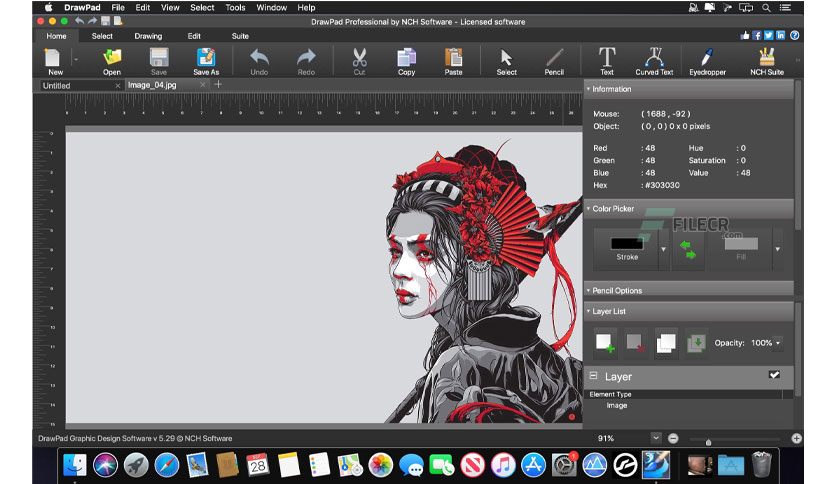Share on Twitter icon
The height and width of the screenshot is (484, 836).
pyautogui.click(x=768, y=35)
